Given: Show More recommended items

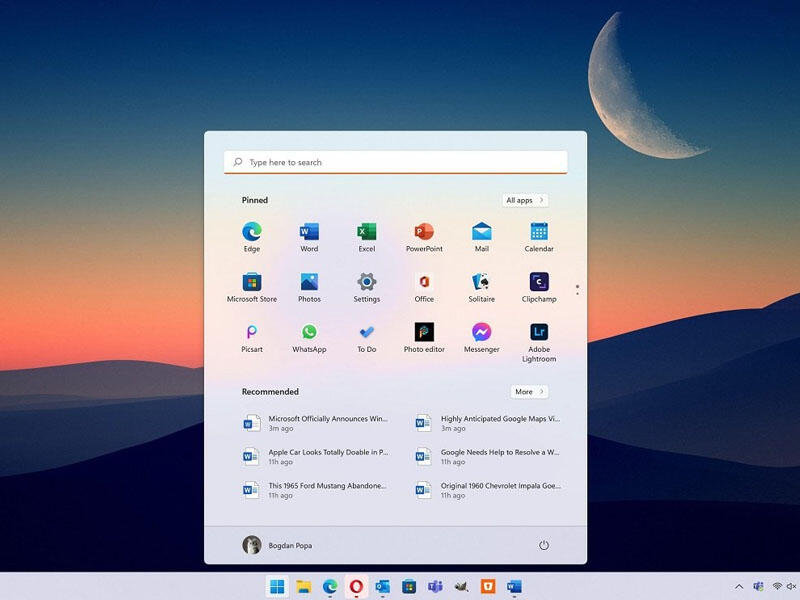Looking at the screenshot, I should pyautogui.click(x=530, y=392).
